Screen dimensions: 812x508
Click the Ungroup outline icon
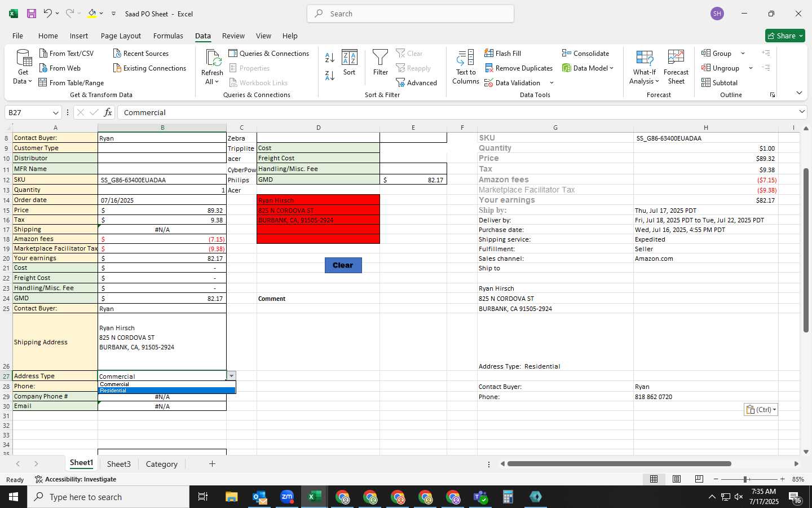(x=706, y=68)
